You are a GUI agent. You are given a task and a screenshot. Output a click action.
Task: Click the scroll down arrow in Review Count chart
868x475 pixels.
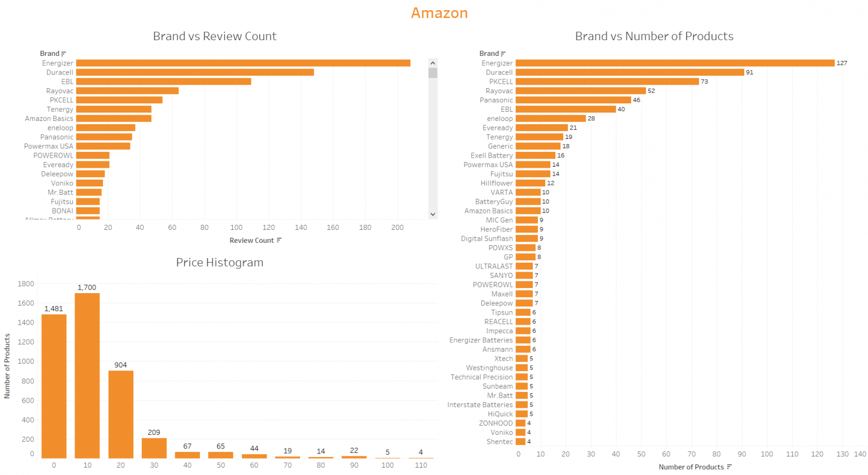(x=433, y=214)
